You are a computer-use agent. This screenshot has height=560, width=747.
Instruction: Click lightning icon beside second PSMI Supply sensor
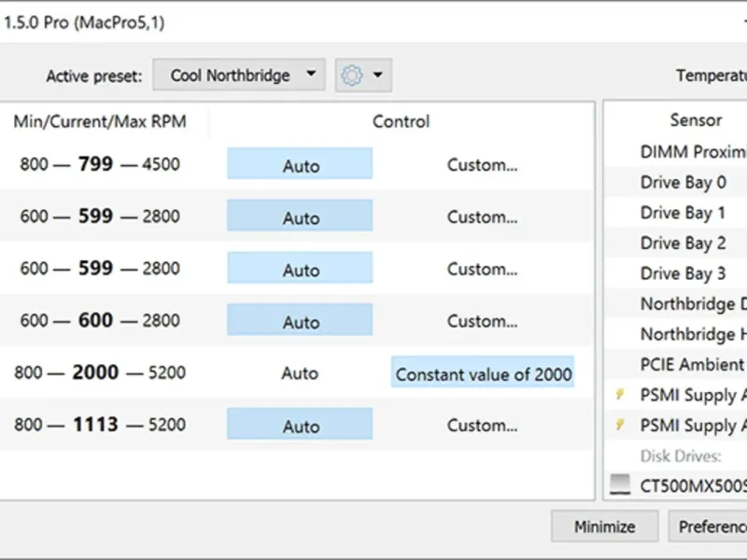[619, 426]
